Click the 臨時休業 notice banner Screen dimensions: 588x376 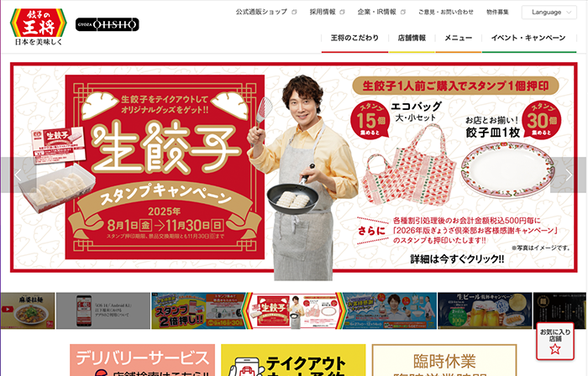(444, 360)
